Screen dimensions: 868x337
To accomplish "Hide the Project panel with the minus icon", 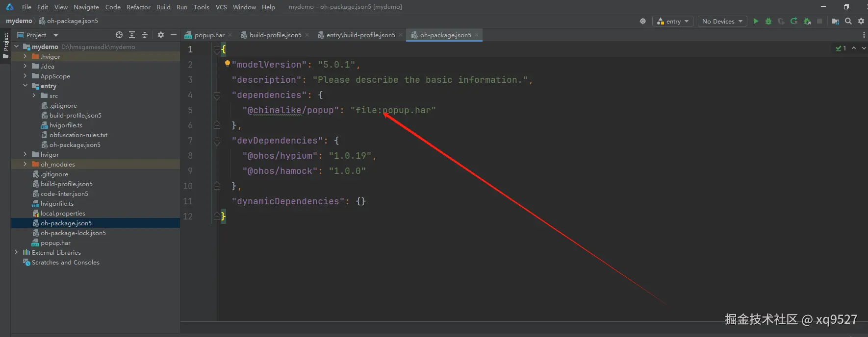I will [x=173, y=35].
